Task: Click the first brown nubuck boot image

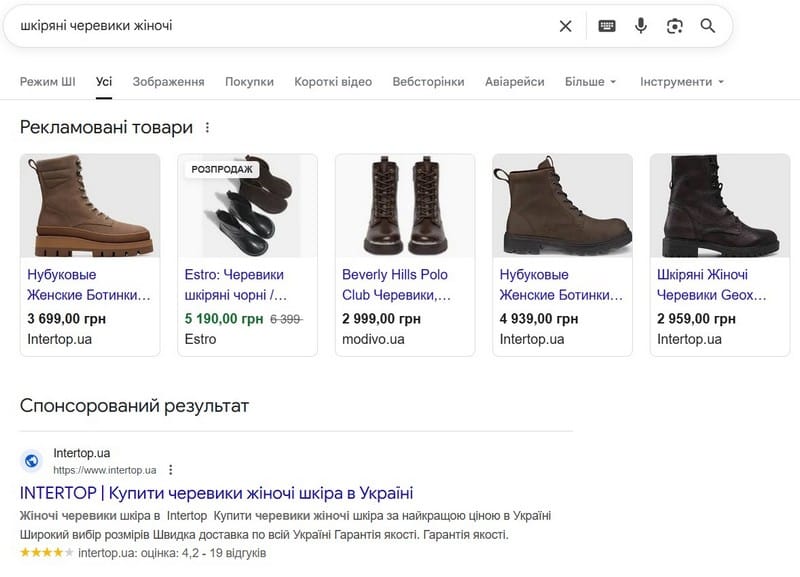Action: tap(90, 207)
